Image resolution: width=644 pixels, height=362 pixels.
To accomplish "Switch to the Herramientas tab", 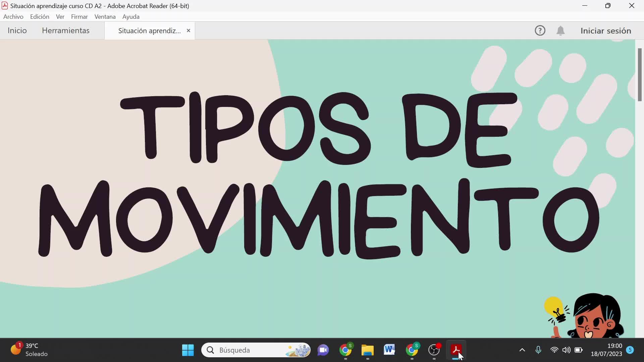I will tap(66, 31).
